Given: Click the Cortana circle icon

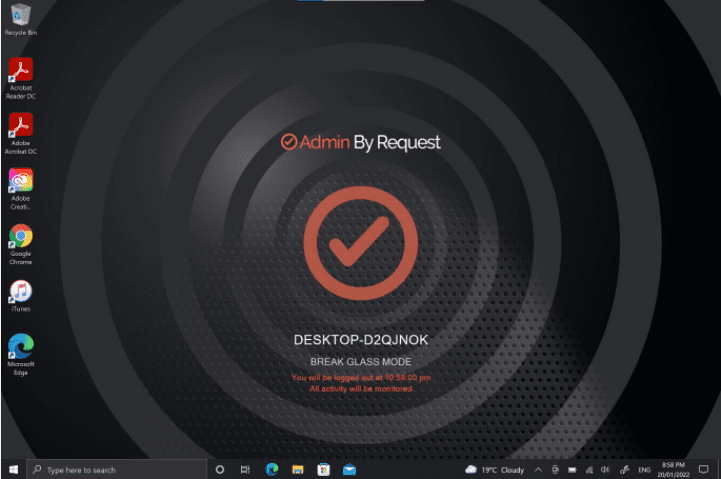Looking at the screenshot, I should (x=220, y=469).
